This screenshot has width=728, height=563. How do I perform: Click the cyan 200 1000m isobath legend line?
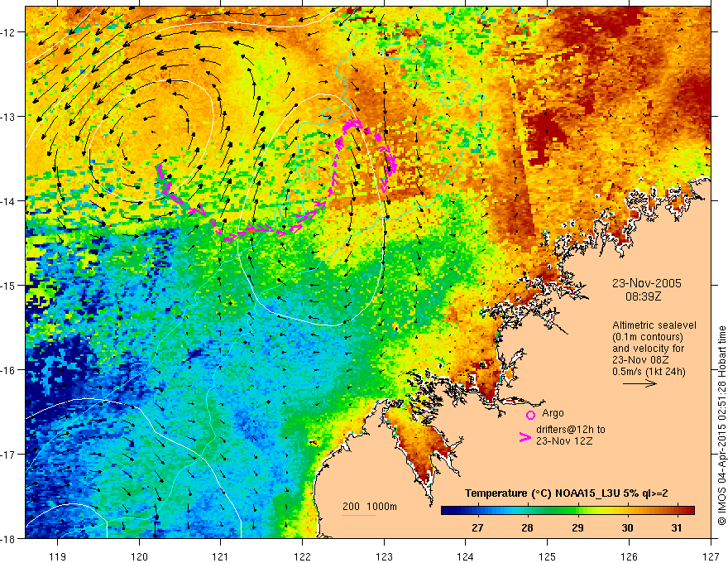[358, 515]
